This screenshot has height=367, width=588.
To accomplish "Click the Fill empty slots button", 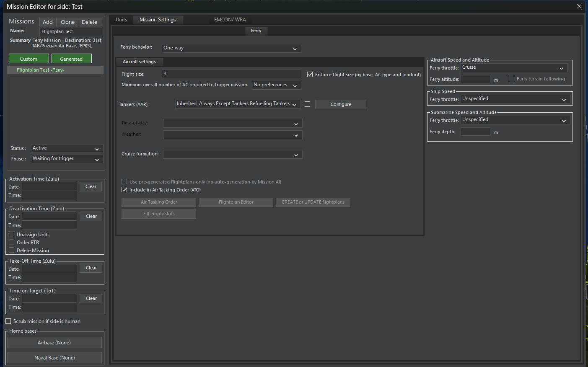I will coord(159,214).
